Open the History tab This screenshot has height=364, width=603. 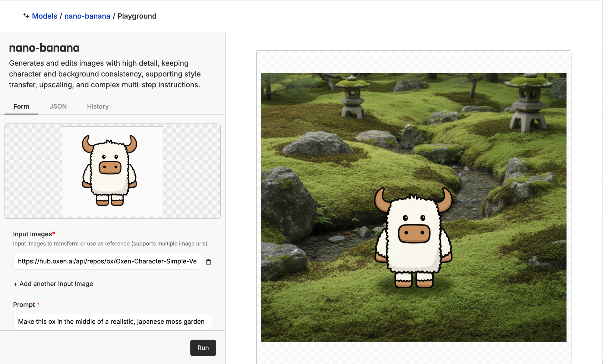tap(98, 106)
